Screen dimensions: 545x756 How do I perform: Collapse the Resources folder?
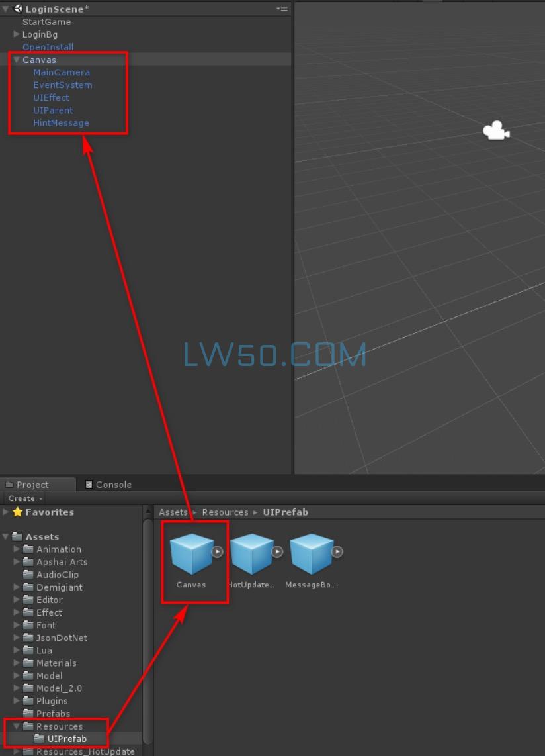pyautogui.click(x=17, y=726)
